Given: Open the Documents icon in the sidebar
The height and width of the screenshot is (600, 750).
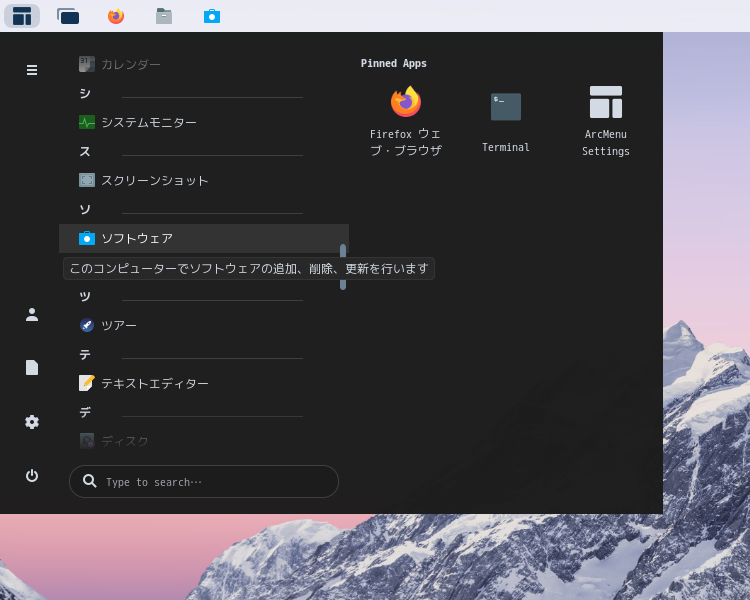Looking at the screenshot, I should 32,368.
